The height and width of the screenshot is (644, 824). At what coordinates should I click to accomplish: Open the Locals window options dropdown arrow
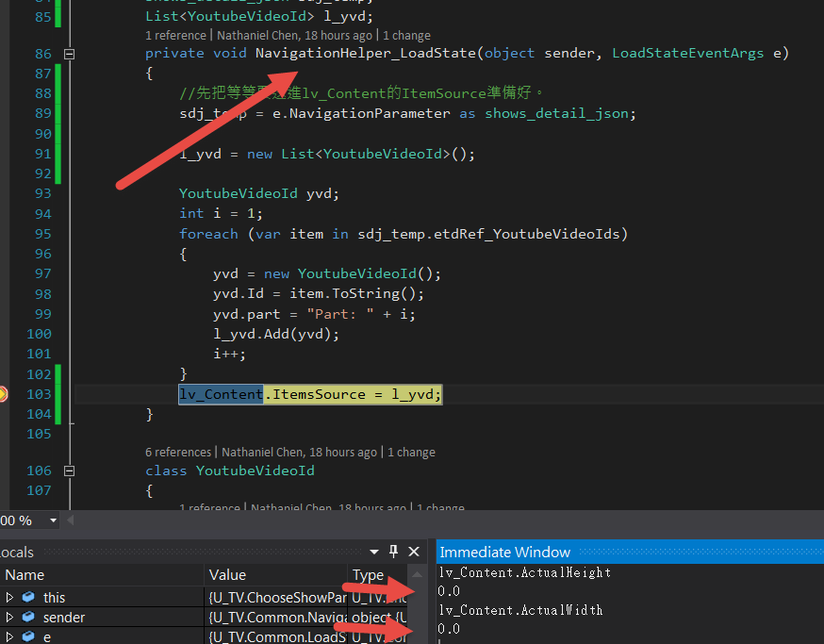pos(374,552)
